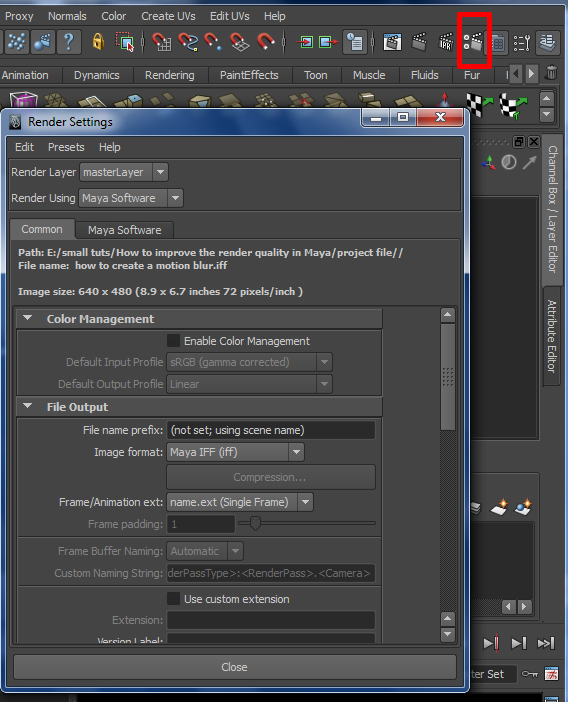568x702 pixels.
Task: Click the auto keyframe key icon
Action: 530,674
